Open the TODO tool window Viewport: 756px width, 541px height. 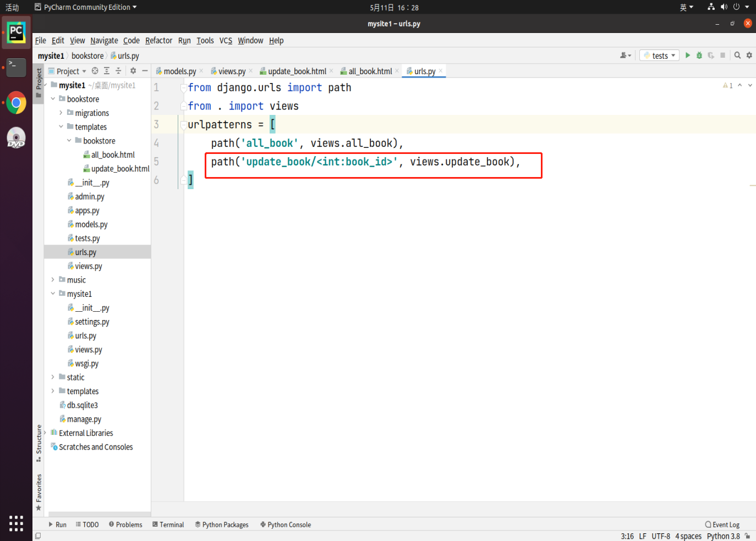(87, 525)
